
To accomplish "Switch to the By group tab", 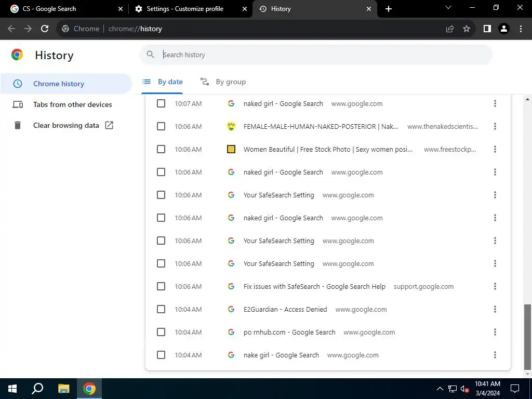I will 223,82.
